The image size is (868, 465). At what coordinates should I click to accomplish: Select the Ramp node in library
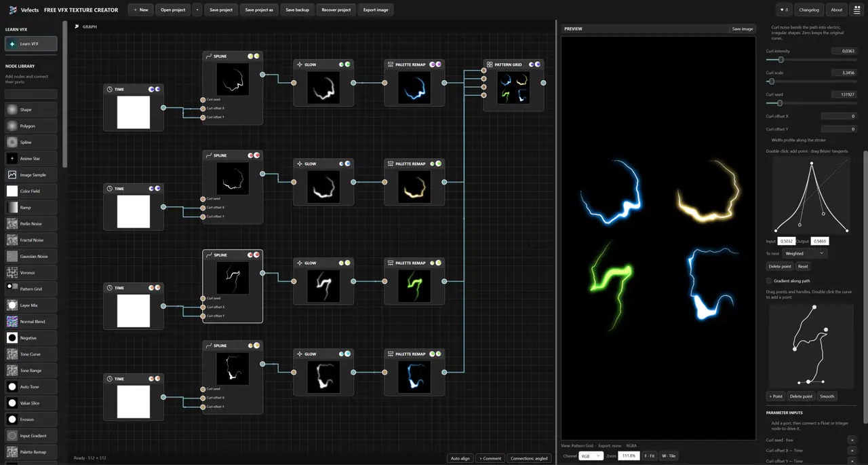coord(31,208)
